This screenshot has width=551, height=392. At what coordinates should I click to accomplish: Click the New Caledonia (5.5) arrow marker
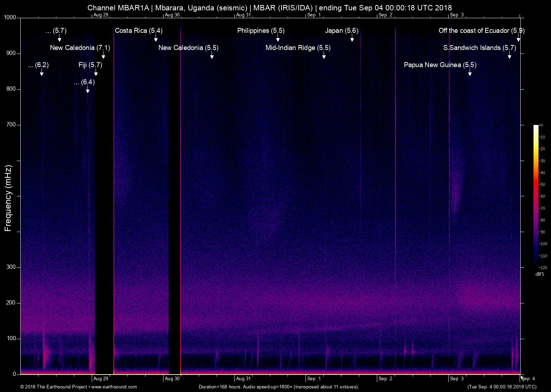click(212, 55)
